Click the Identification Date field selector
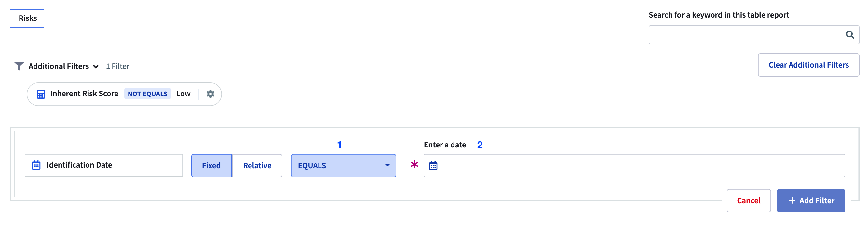 click(x=104, y=165)
